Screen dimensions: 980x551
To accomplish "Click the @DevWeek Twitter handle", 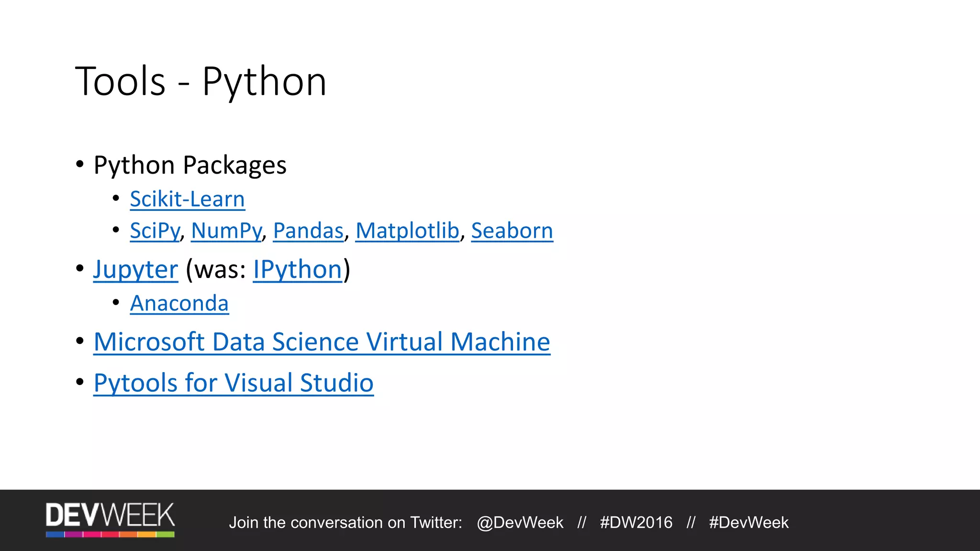I will [520, 522].
